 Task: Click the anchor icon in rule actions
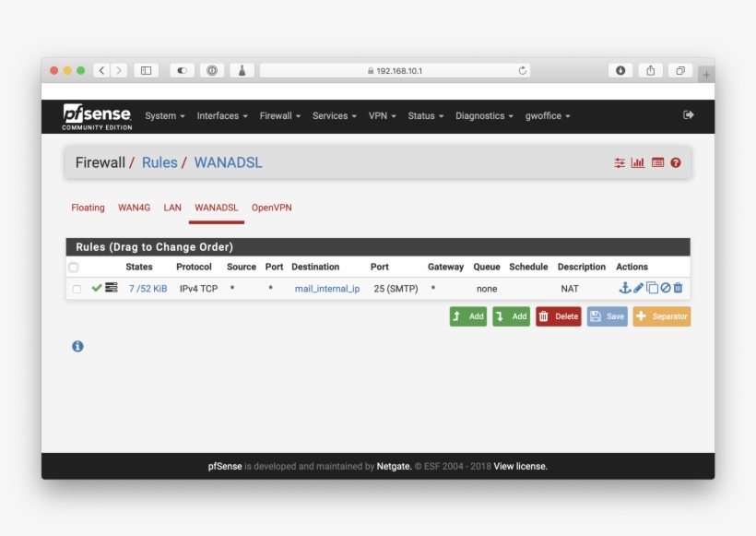pos(624,288)
